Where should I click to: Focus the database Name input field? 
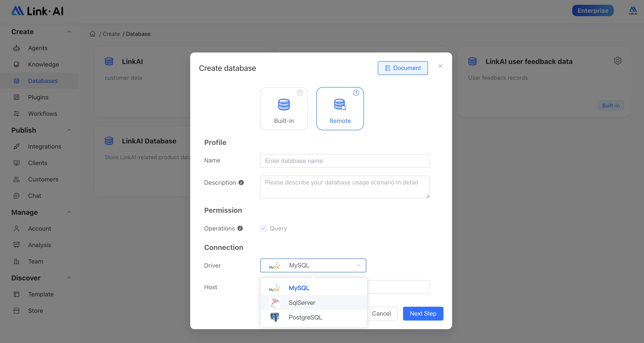point(345,161)
